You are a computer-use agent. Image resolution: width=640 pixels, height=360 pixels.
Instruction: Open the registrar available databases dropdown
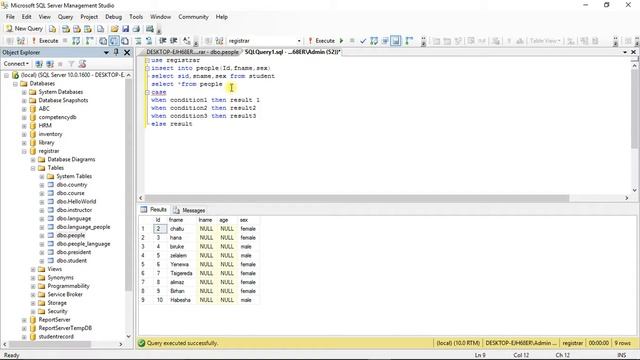[x=299, y=41]
